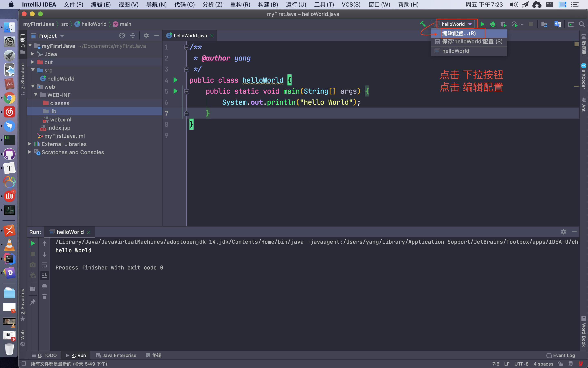Click the green Run button in the toolbar
588x368 pixels.
click(x=482, y=24)
